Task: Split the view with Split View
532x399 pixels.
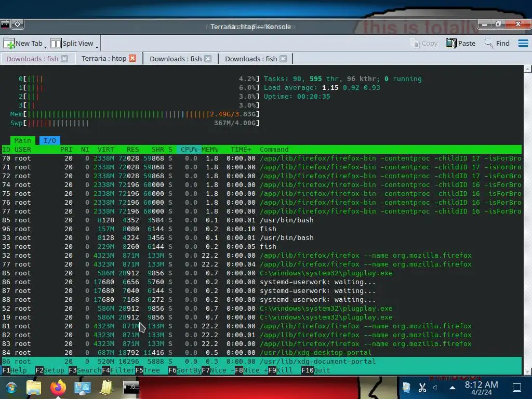Action: (x=72, y=44)
